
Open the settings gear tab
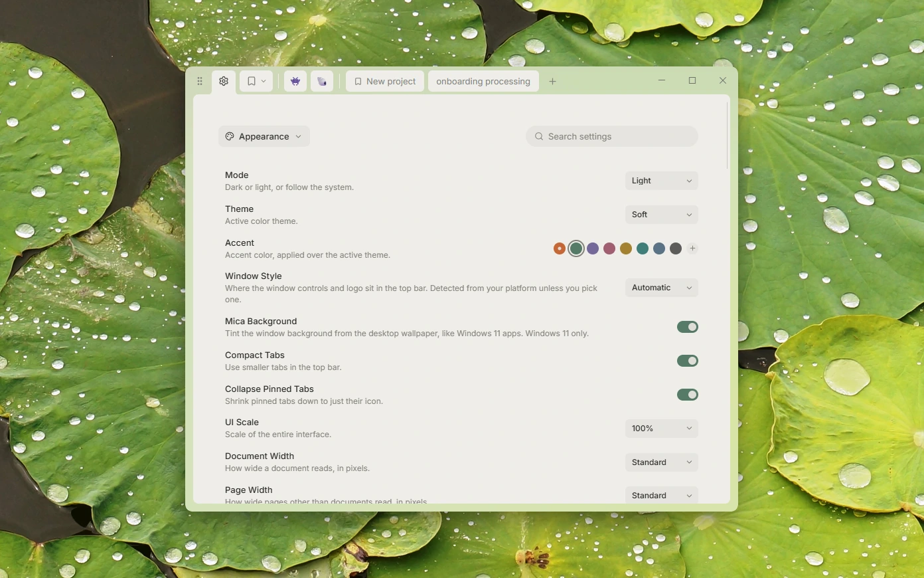tap(224, 81)
